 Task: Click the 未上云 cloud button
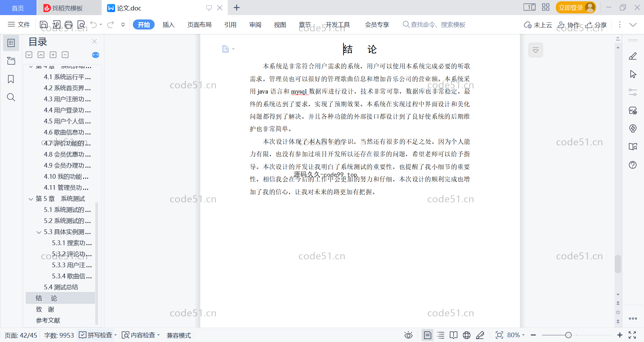538,25
